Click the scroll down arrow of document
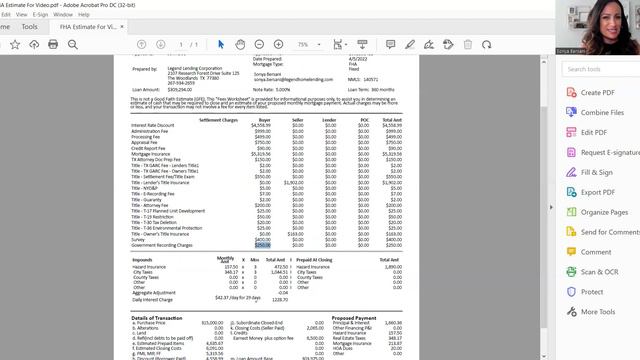The image size is (640, 360). pyautogui.click(x=544, y=356)
